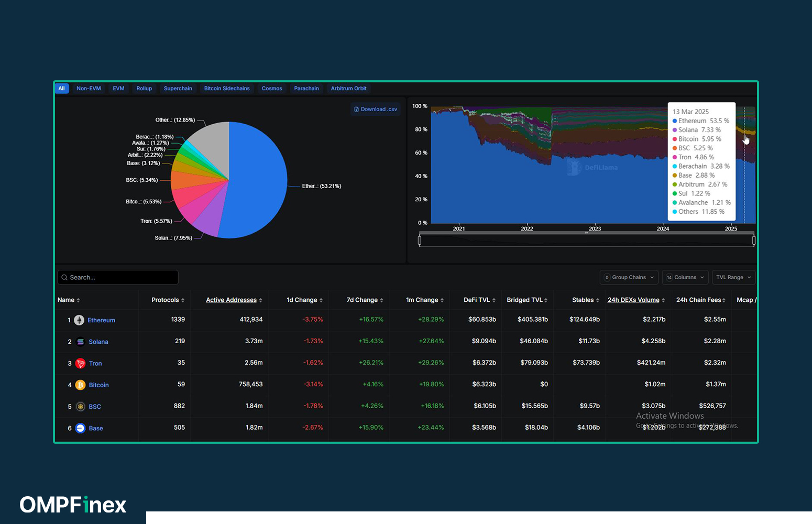The image size is (812, 524).
Task: Click the left handle of chart range slider
Action: click(x=420, y=241)
